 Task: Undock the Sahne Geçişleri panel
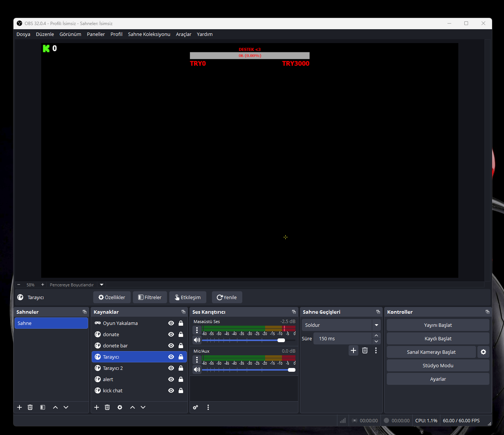(x=378, y=312)
